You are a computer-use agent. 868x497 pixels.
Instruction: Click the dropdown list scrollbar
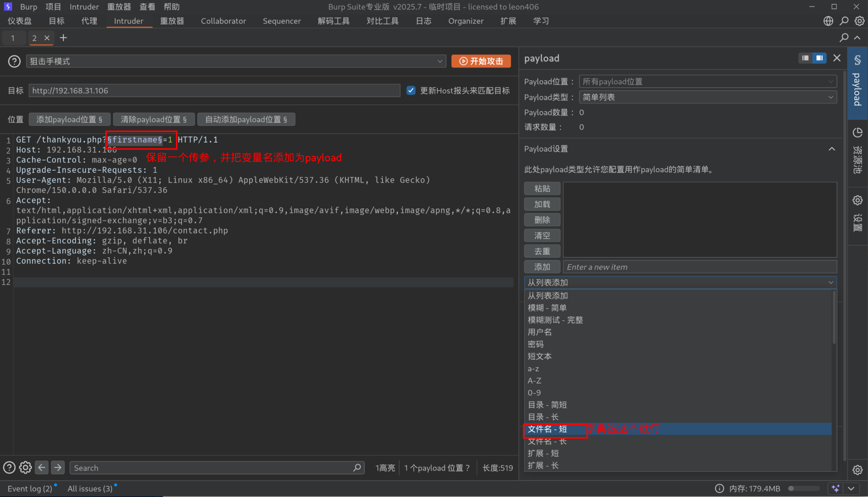(x=834, y=317)
